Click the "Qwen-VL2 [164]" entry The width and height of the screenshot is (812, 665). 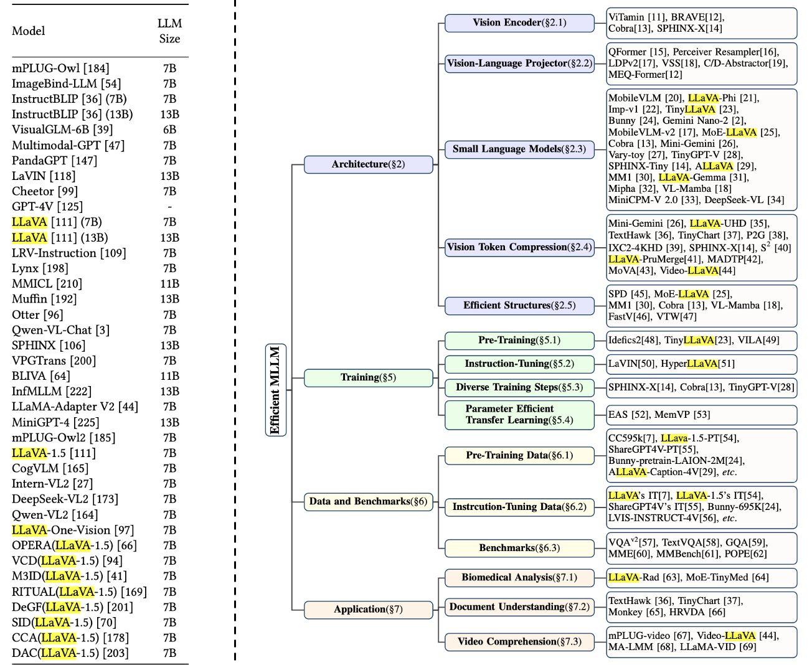coord(55,515)
